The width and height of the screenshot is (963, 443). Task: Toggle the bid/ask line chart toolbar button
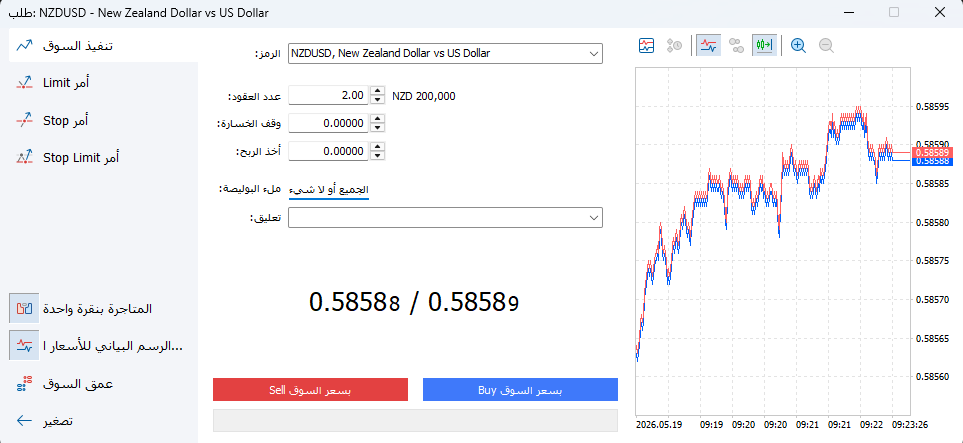coord(709,45)
